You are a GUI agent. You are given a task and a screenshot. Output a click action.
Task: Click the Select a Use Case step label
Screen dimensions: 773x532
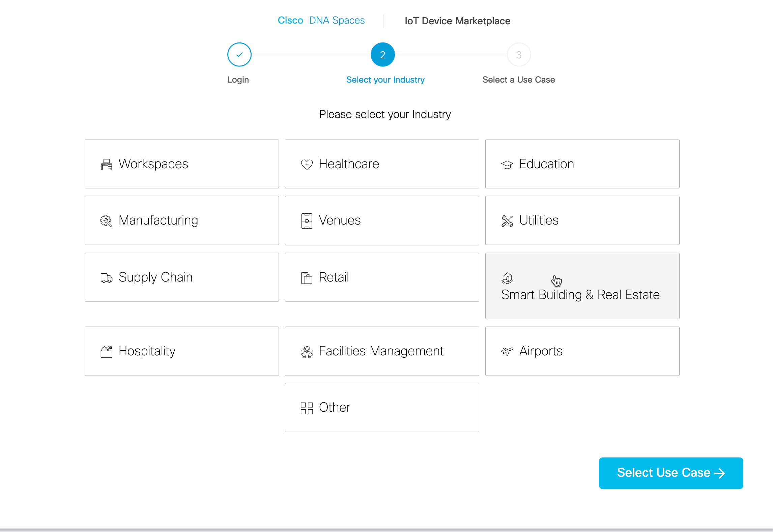[518, 80]
